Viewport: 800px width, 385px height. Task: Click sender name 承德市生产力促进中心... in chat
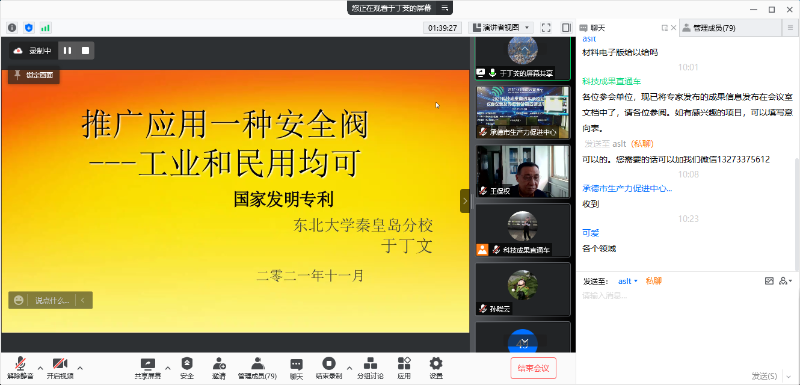(x=628, y=188)
